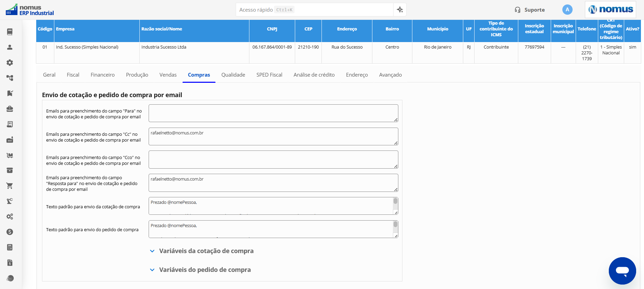The image size is (644, 289).
Task: Click the headset Suporte icon
Action: (x=517, y=10)
